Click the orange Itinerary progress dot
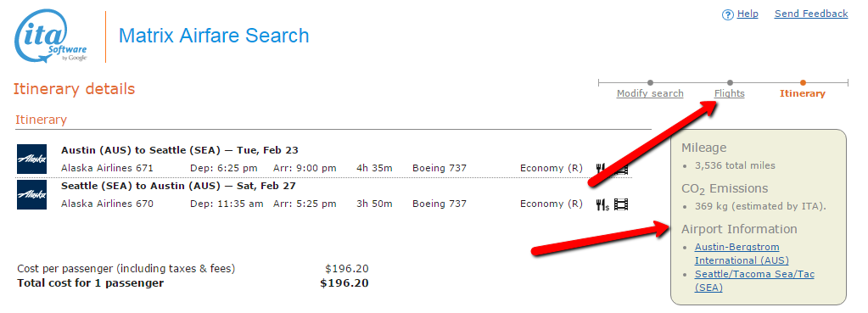Image resolution: width=868 pixels, height=313 pixels. tap(803, 83)
